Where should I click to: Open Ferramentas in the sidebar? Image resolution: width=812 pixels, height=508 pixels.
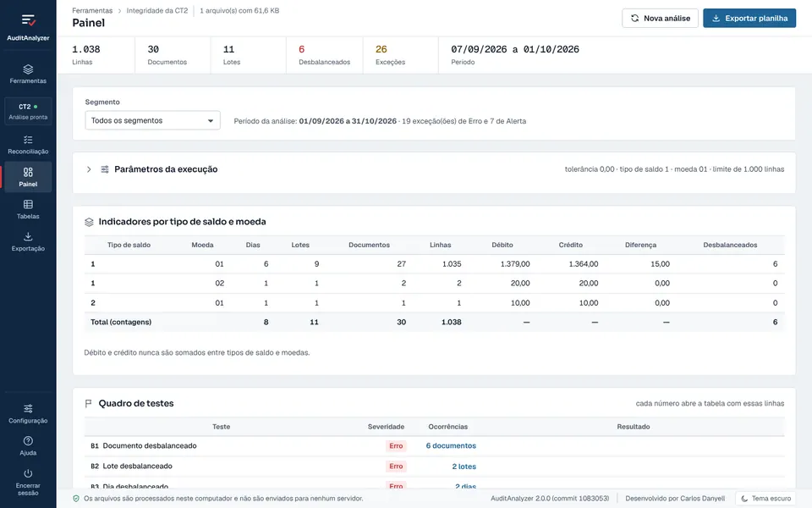pos(28,75)
